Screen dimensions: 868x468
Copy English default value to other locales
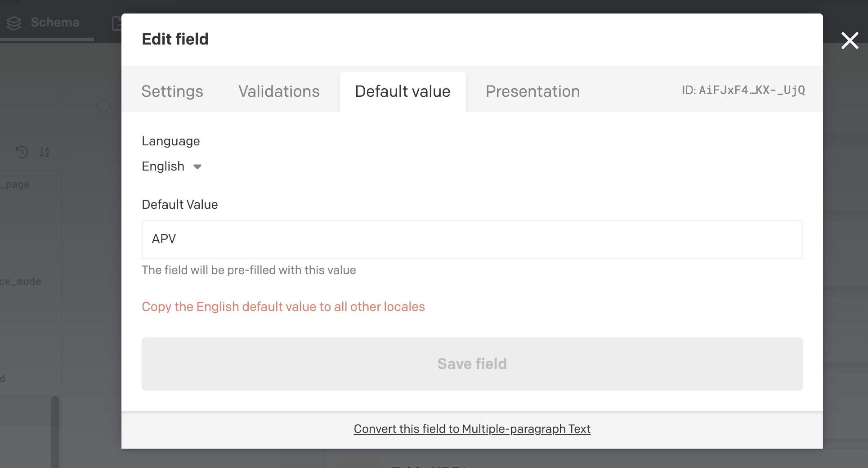click(283, 307)
